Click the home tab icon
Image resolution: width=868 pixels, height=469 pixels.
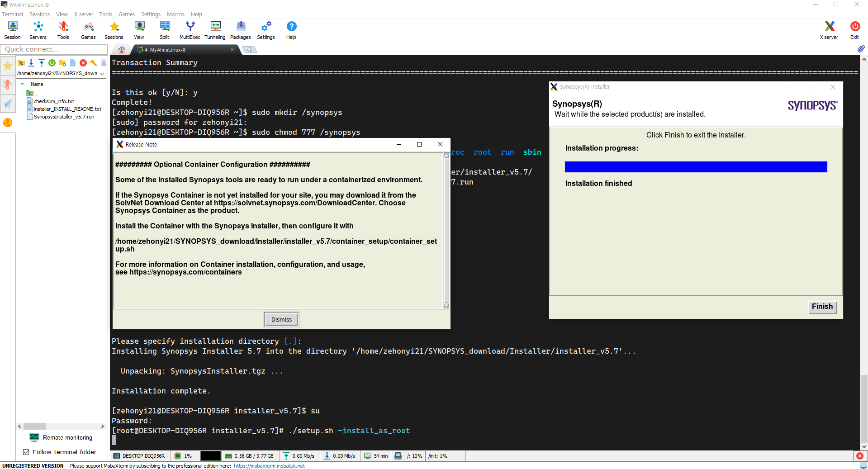click(121, 50)
